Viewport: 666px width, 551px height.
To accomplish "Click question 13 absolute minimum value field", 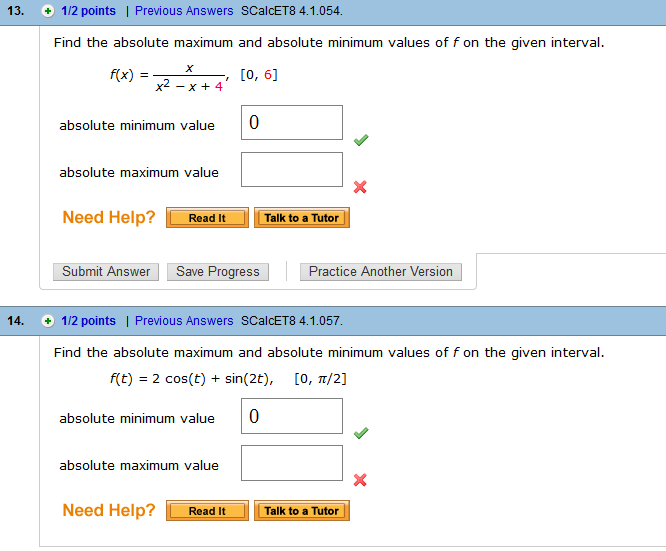I will 292,123.
